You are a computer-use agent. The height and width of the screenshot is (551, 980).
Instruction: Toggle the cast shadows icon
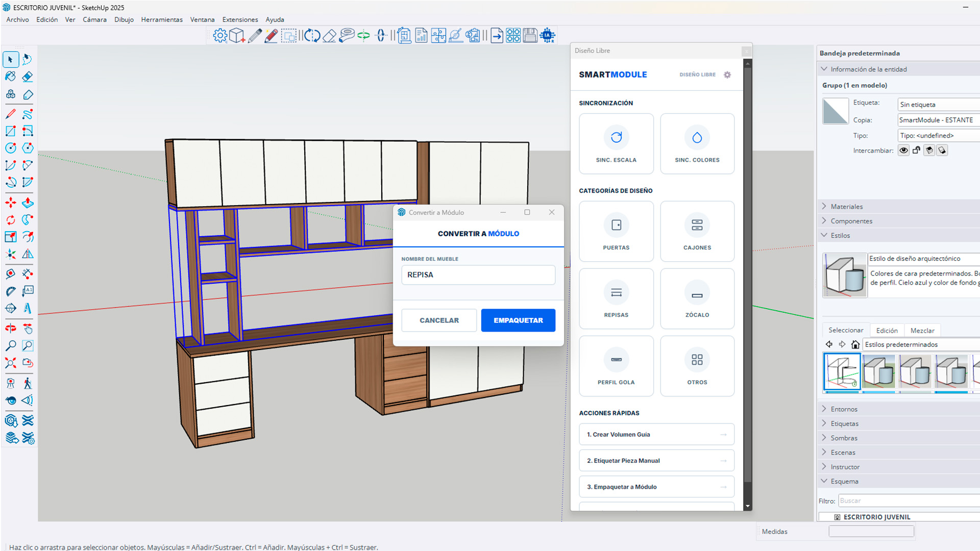942,150
